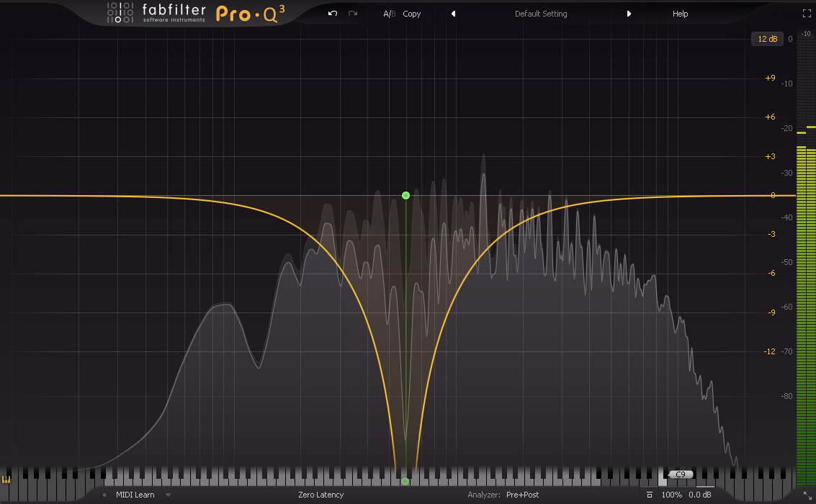Click the MIDI Learn button
The width and height of the screenshot is (816, 504).
click(135, 495)
